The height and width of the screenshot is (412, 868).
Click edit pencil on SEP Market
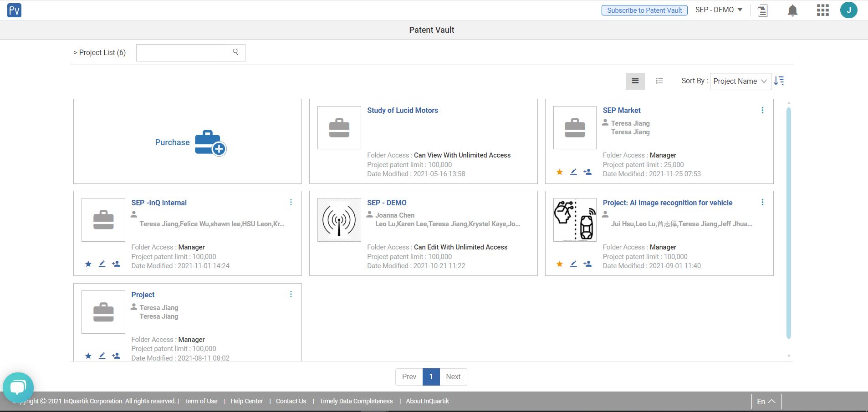click(x=573, y=172)
